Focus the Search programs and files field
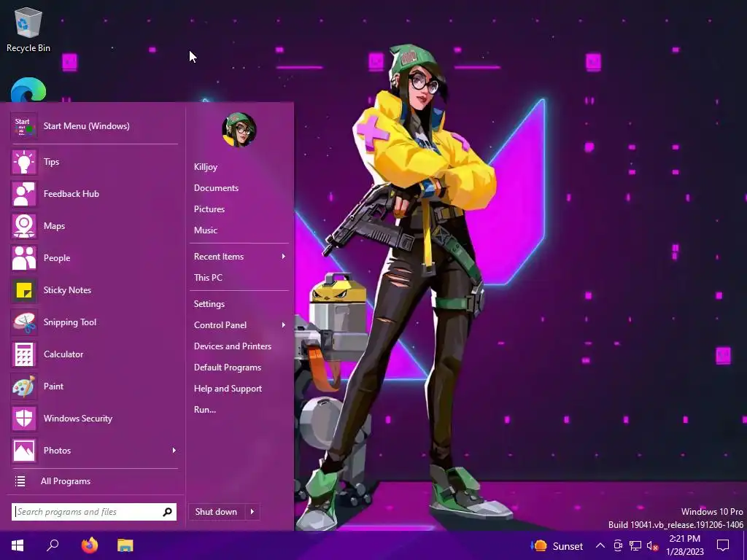This screenshot has height=560, width=747. point(94,512)
